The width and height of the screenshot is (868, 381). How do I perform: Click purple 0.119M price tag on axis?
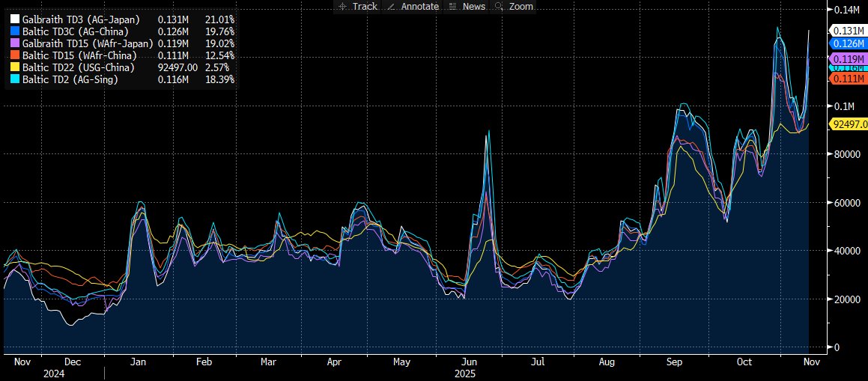848,58
